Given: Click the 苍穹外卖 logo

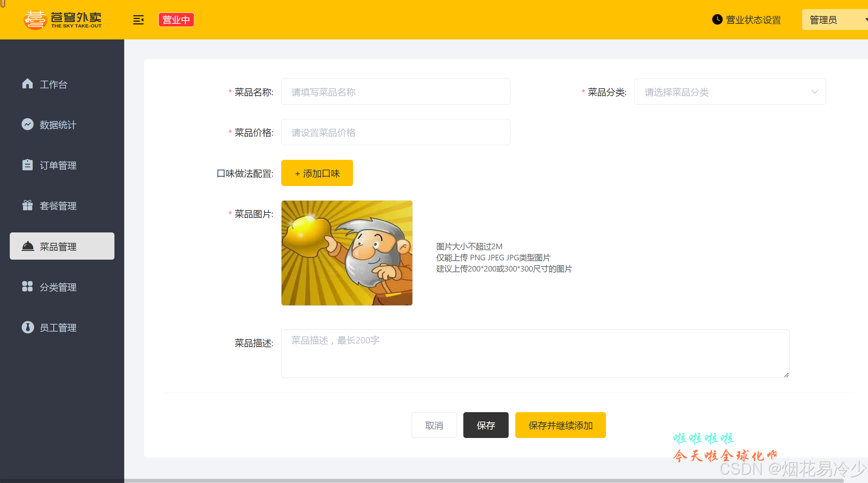Looking at the screenshot, I should tap(63, 20).
